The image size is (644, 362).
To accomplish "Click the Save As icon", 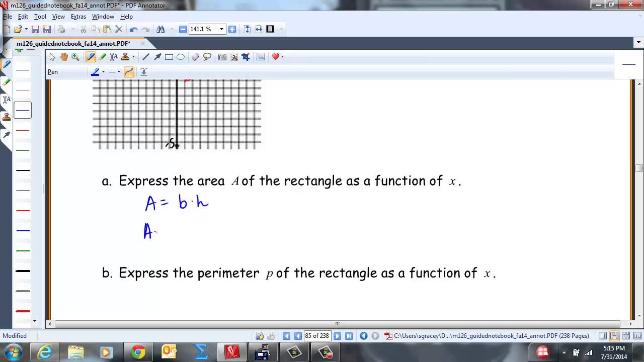I will tap(46, 29).
